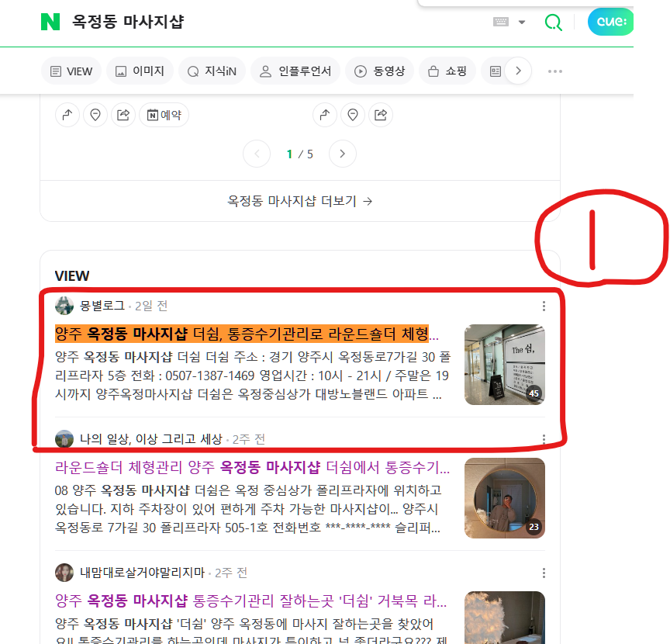Click the directions arrow icon on the first place card
Viewport: 670px width, 644px height.
tap(67, 115)
